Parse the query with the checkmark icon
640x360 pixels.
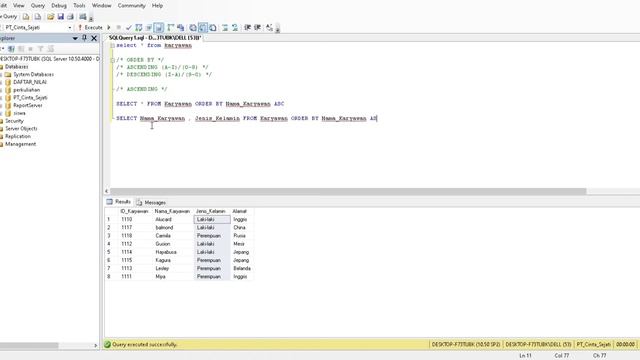[x=129, y=27]
